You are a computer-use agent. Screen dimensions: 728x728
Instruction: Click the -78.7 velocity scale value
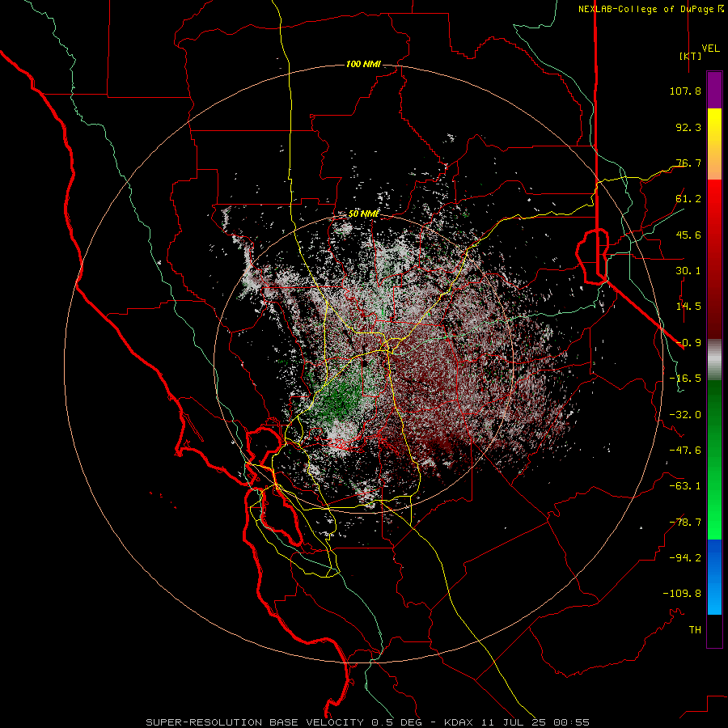[x=685, y=523]
